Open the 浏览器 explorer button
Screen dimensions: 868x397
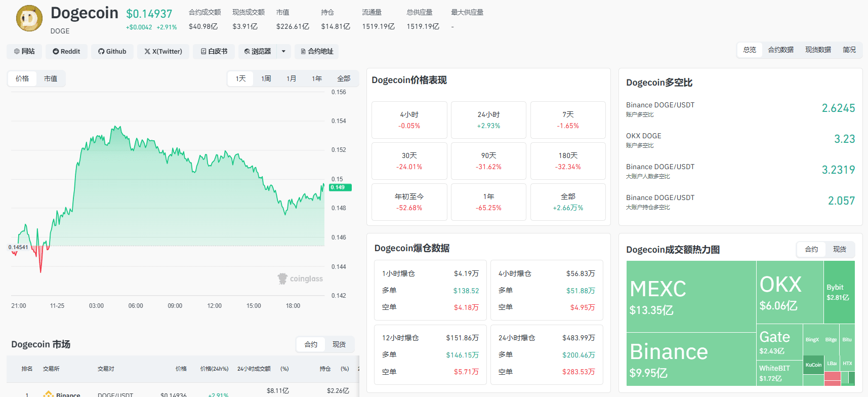[258, 51]
